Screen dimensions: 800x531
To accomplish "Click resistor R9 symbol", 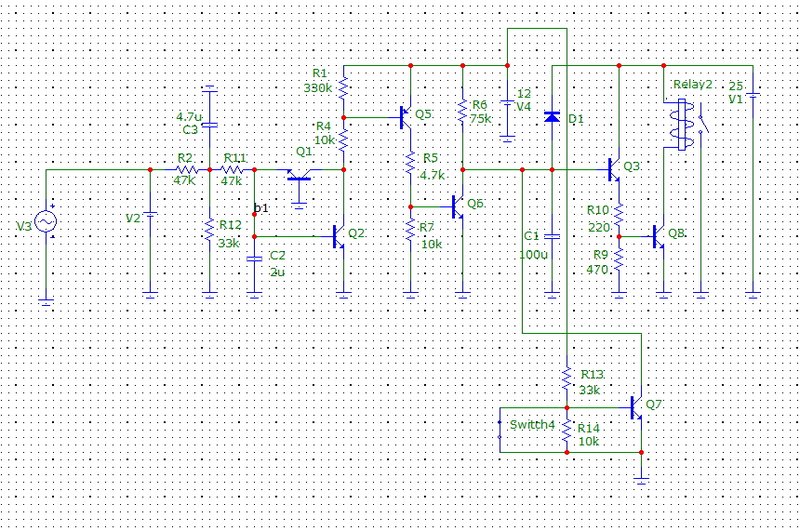I will (618, 259).
